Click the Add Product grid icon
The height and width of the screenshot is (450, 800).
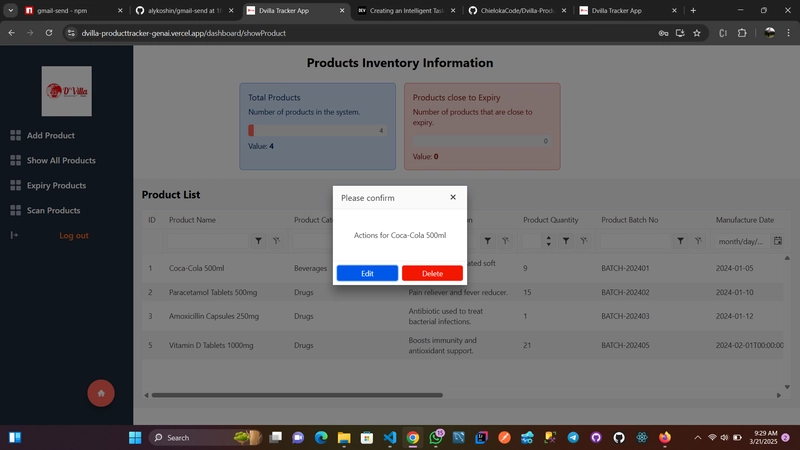click(x=15, y=135)
